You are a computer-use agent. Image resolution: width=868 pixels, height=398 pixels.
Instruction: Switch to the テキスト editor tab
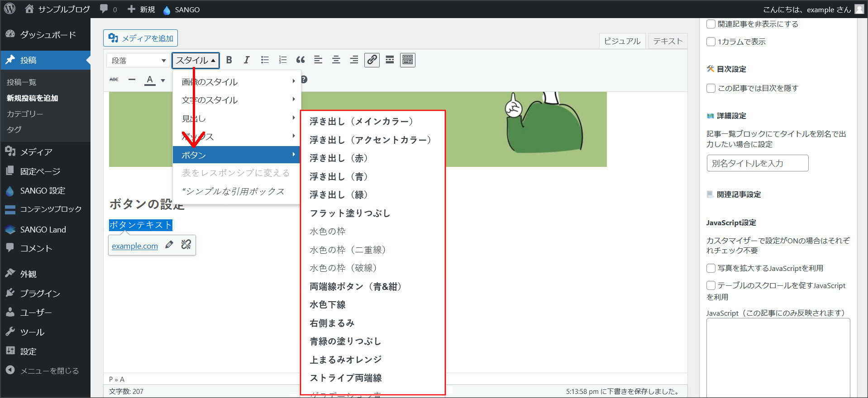(x=668, y=41)
